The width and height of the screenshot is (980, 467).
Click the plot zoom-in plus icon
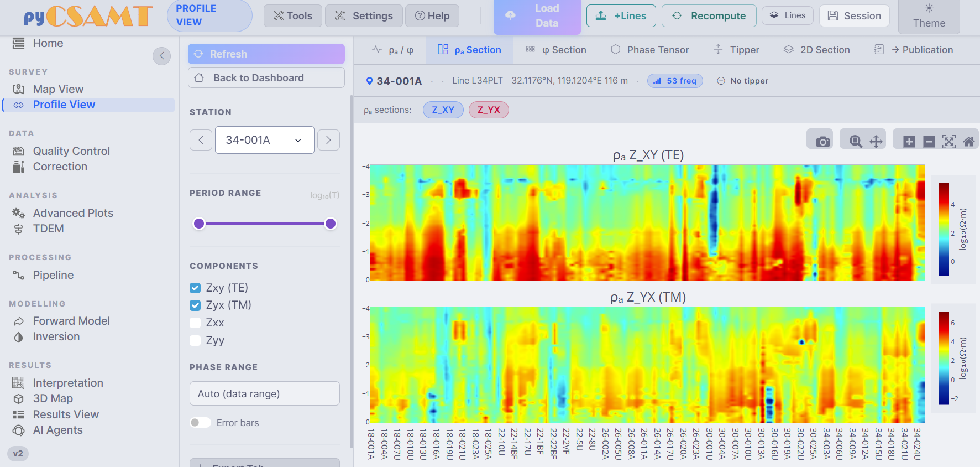coord(909,141)
